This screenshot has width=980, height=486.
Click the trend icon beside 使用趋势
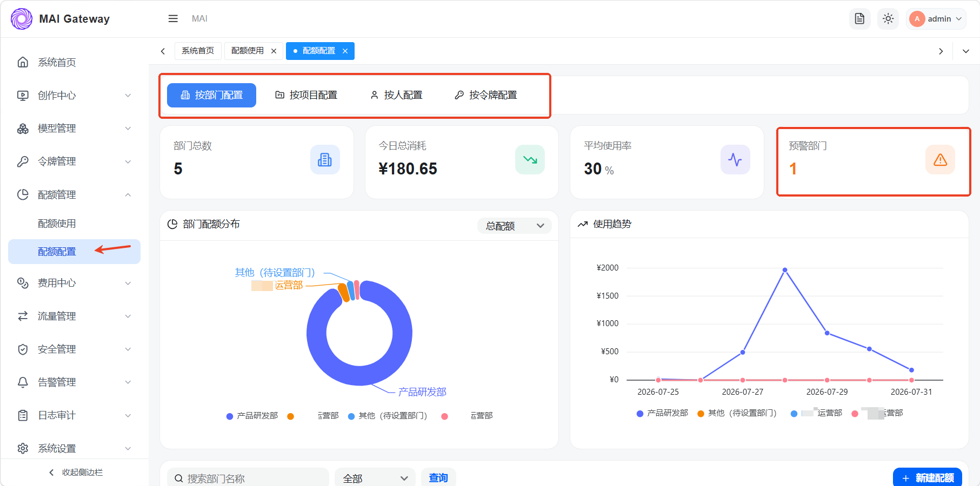tap(583, 224)
